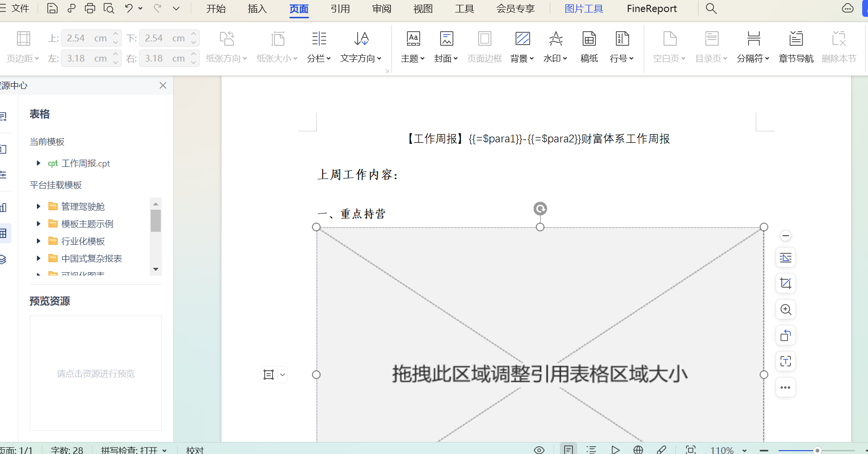The height and width of the screenshot is (454, 868).
Task: Click 校对 in the status bar
Action: (195, 450)
